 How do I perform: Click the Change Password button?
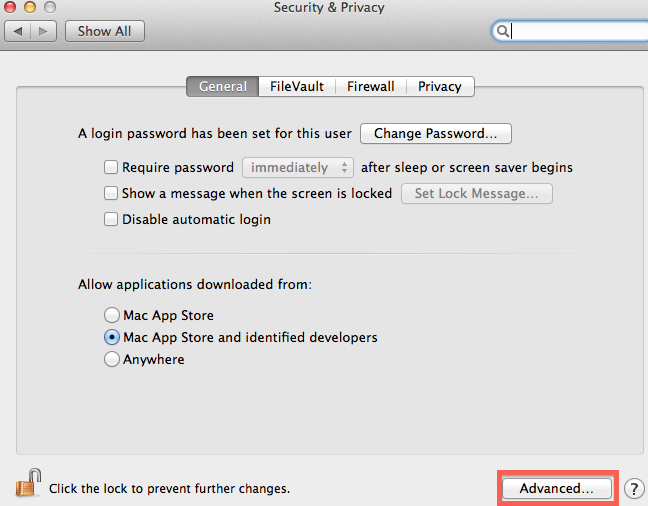tap(436, 134)
